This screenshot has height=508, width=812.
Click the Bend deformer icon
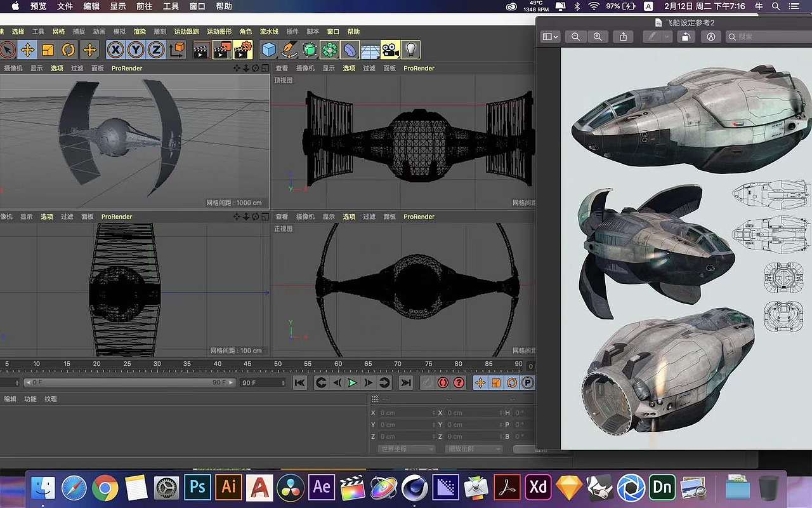click(x=350, y=50)
